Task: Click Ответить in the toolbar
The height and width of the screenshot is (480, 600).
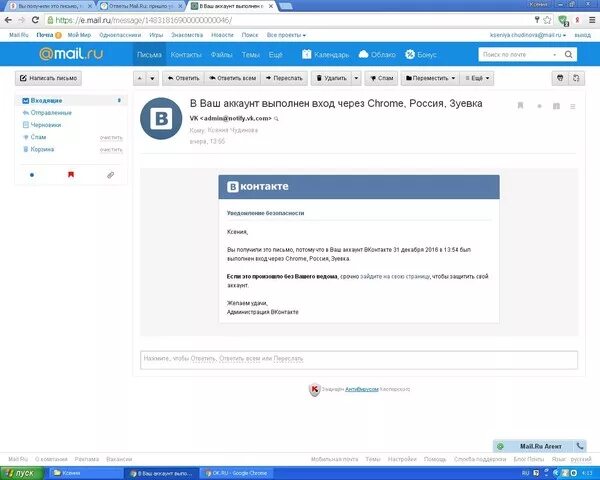Action: pos(184,78)
